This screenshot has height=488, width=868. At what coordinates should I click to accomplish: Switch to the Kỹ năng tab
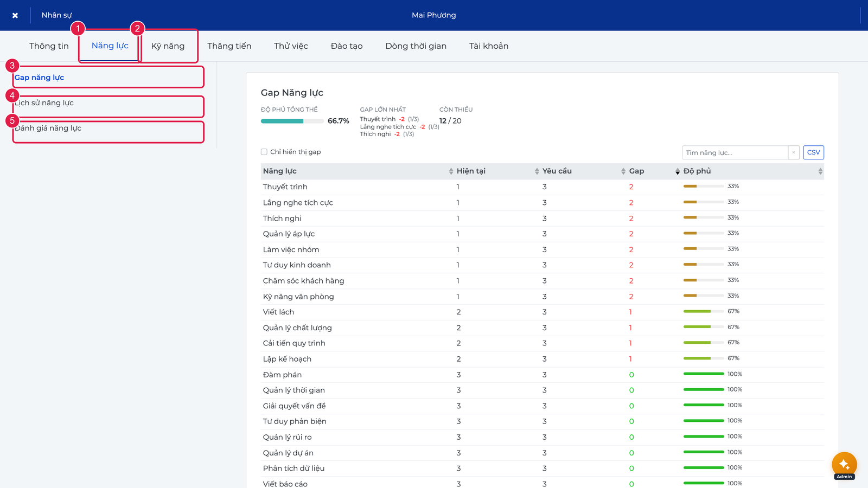point(168,46)
